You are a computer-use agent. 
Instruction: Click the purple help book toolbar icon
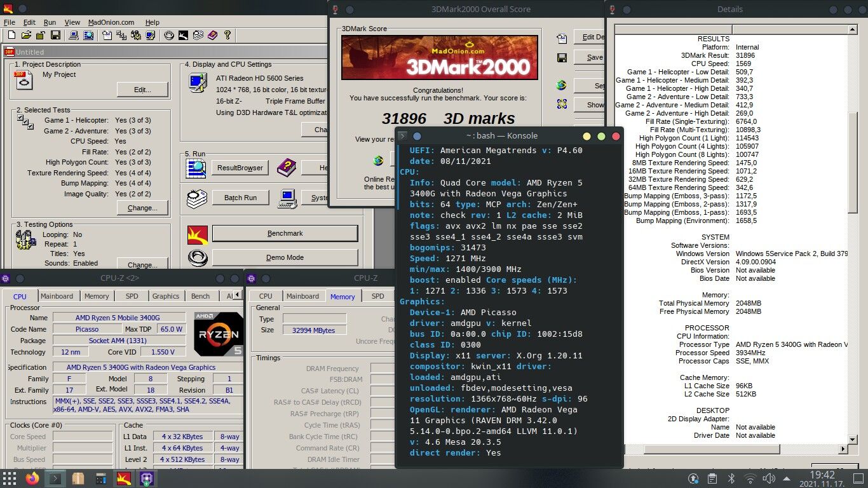click(x=212, y=36)
